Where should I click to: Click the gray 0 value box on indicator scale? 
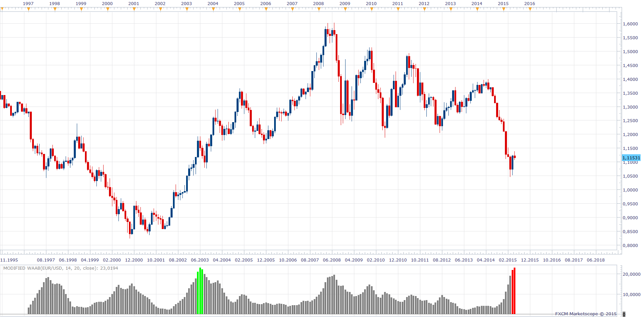point(624,314)
